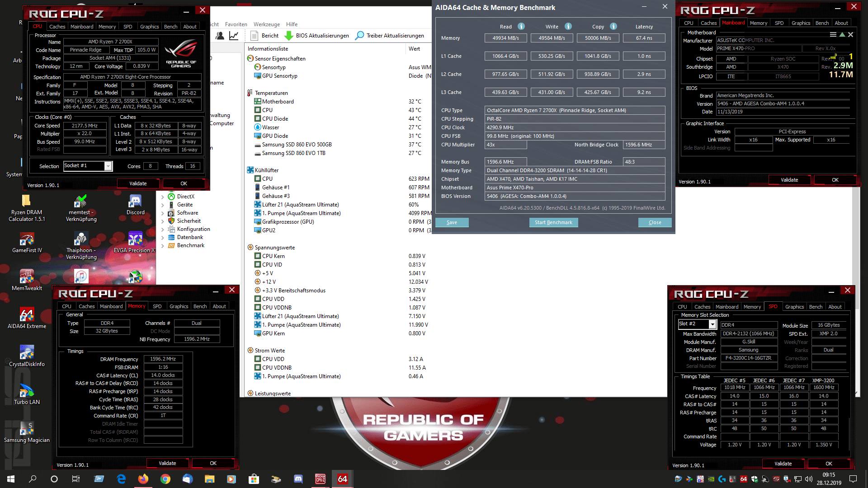Viewport: 868px width, 488px height.
Task: Click the Treiber Aktualisierungen magnifier icon
Action: 360,36
